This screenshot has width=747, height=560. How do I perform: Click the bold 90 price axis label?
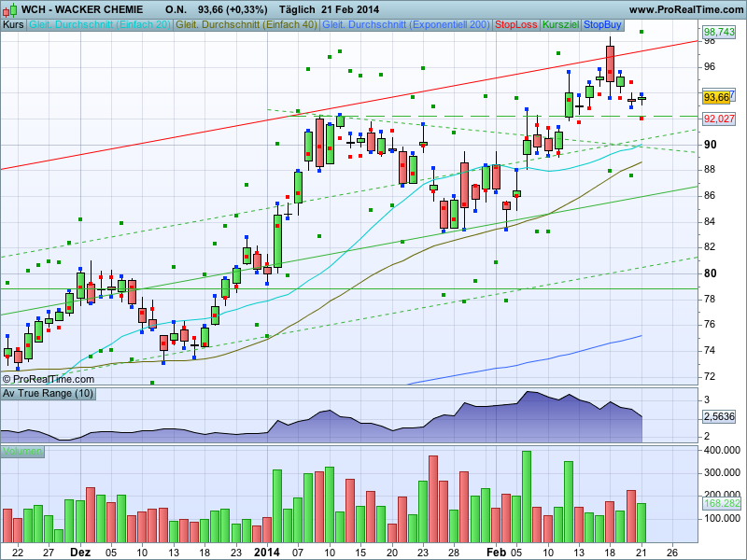tap(710, 145)
